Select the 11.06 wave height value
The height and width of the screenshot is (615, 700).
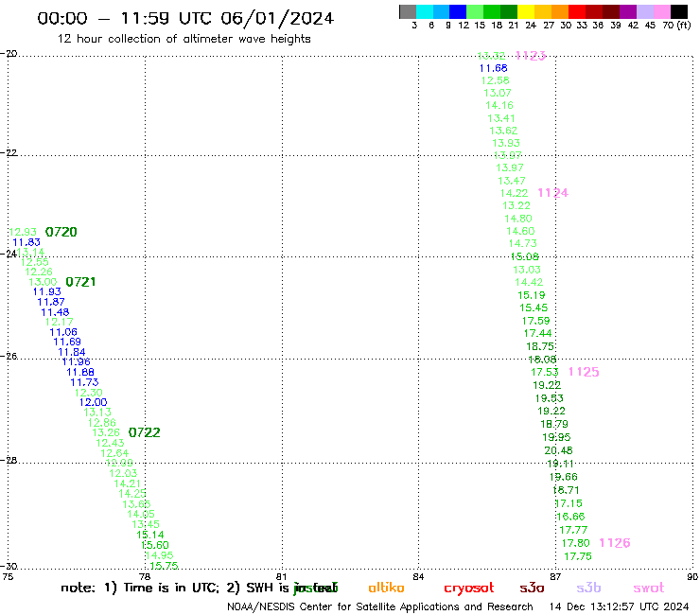pos(63,332)
